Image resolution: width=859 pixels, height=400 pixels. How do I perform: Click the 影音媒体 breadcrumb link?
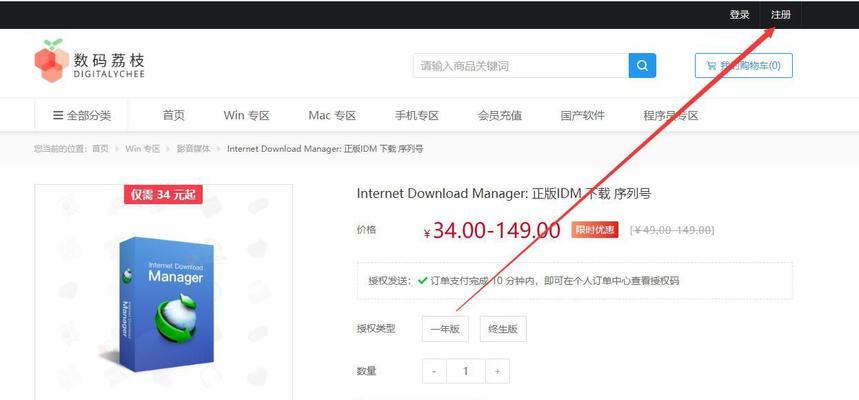[x=193, y=148]
